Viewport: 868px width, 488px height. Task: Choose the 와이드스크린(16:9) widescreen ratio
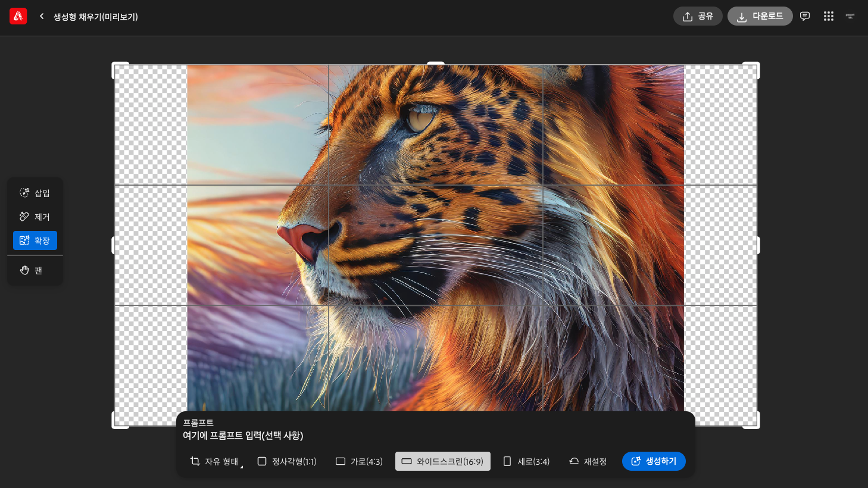443,461
